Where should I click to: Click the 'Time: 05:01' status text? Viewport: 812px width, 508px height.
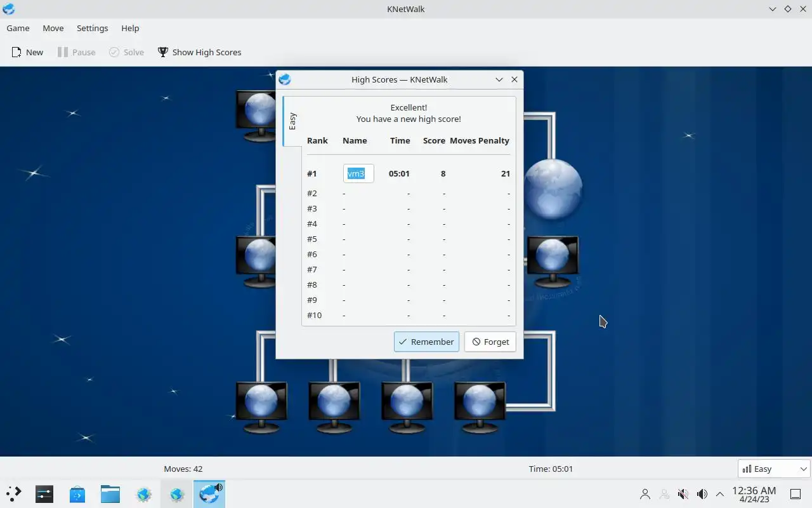pos(551,469)
